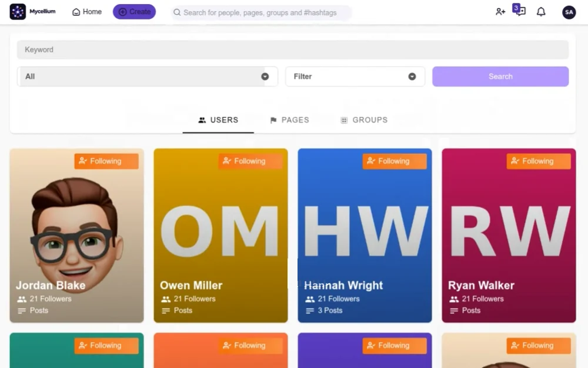Toggle Following on Ryan Walker's card
588x368 pixels.
click(539, 161)
